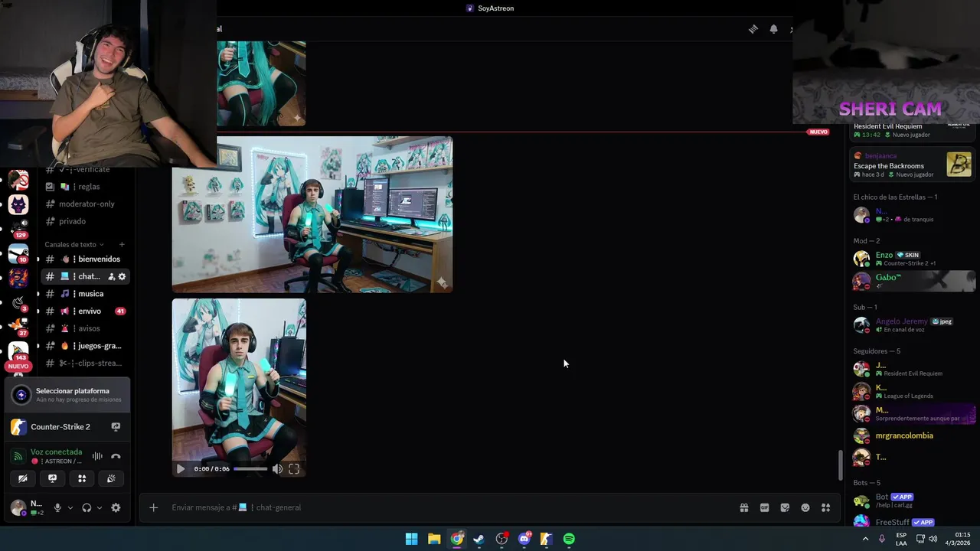The height and width of the screenshot is (551, 980).
Task: Deafen with the headphones icon
Action: pos(87,507)
